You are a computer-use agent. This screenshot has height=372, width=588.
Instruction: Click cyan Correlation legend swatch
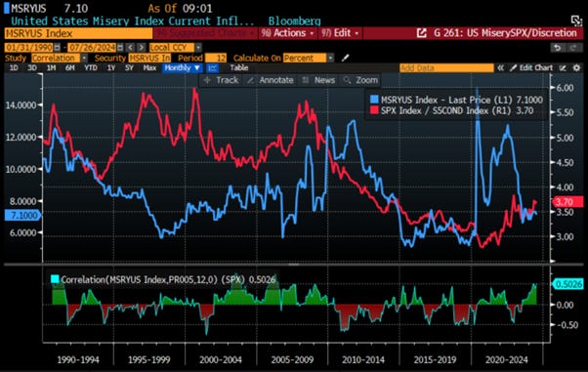55,279
